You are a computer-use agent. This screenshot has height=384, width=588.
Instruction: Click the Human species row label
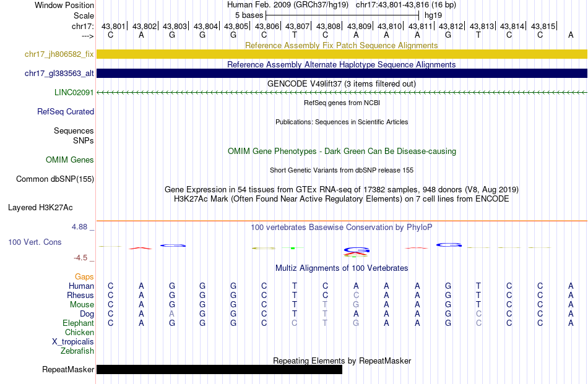[x=81, y=286]
